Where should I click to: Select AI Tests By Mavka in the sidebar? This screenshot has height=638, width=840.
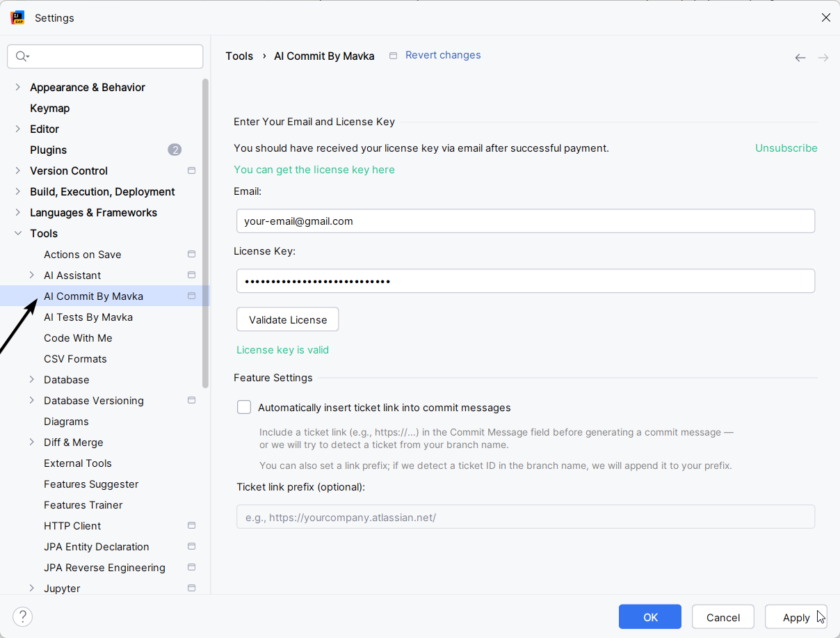coord(88,317)
